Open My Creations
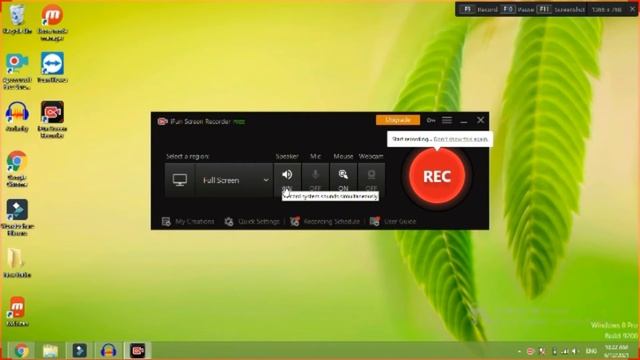640x360 pixels. pos(188,221)
